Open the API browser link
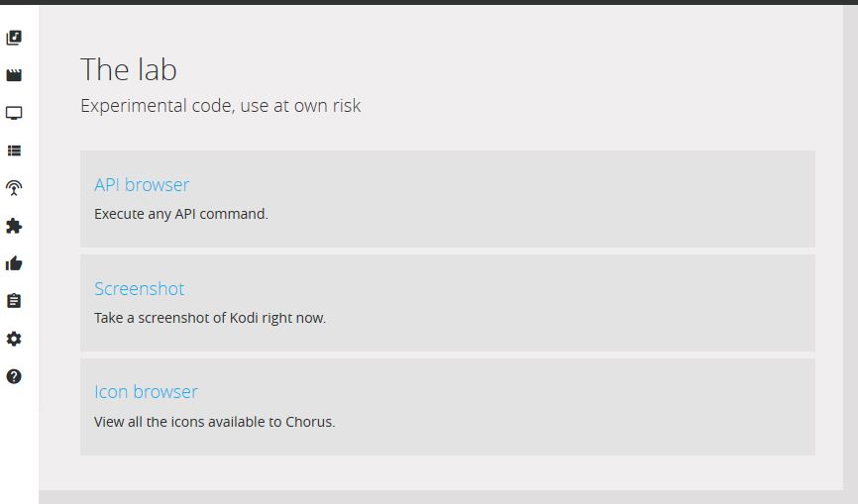 (x=142, y=185)
